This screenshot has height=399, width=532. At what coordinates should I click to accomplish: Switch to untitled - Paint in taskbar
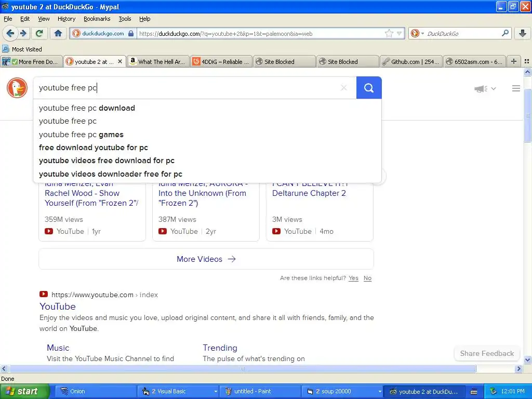tap(260, 391)
